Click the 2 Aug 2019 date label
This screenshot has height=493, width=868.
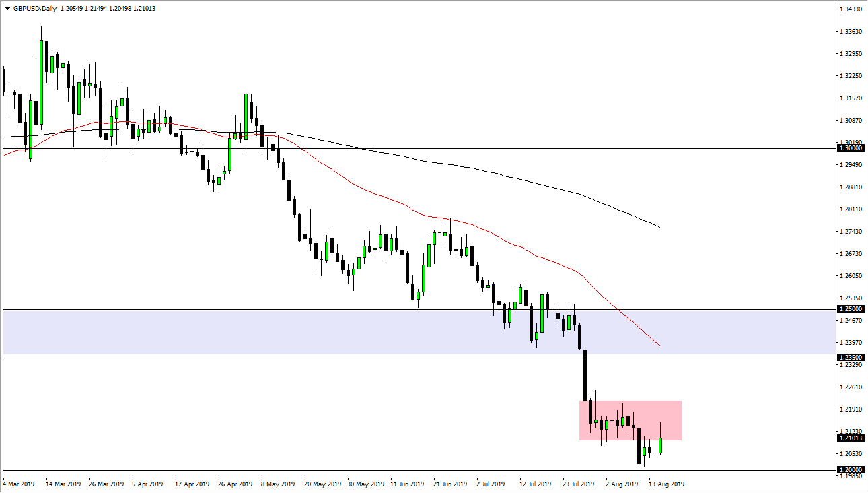[622, 484]
